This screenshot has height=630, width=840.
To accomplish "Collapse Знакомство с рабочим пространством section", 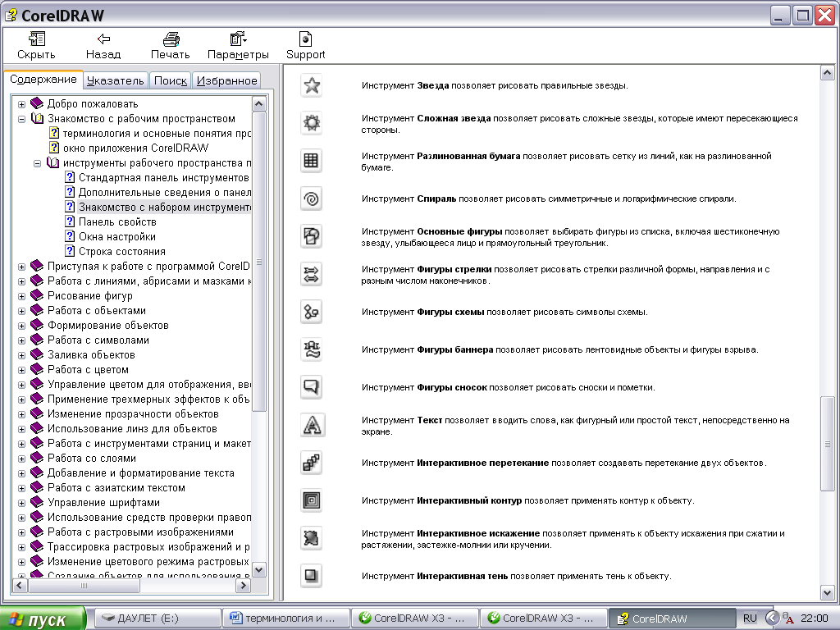I will pyautogui.click(x=21, y=119).
